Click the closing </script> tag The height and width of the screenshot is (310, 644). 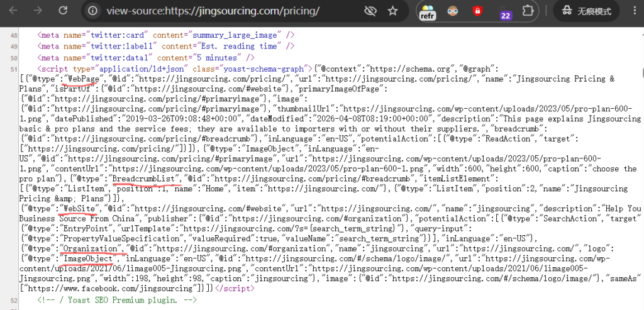point(235,289)
